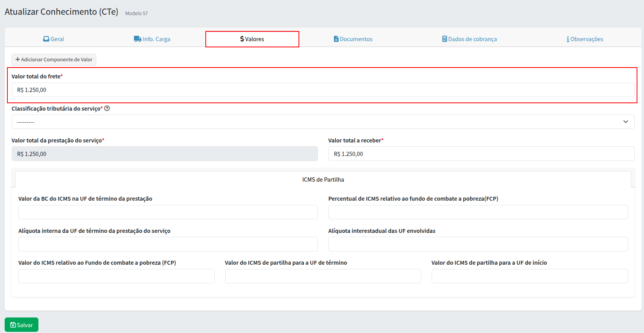Open the Observações tab
644x333 pixels.
pos(585,39)
